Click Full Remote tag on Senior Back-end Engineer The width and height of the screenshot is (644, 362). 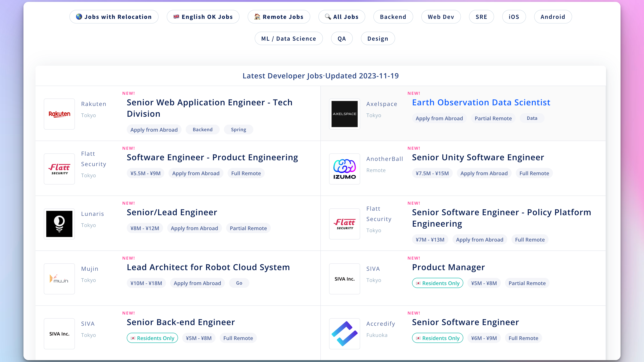tap(238, 338)
